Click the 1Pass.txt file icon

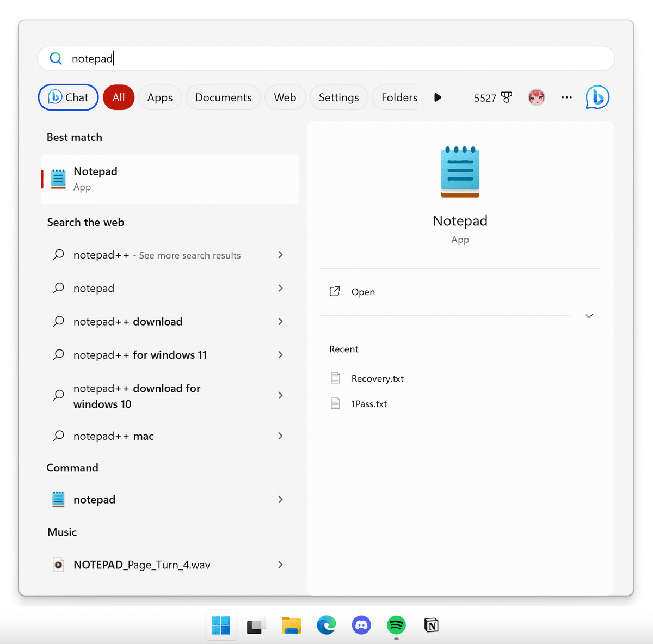335,403
